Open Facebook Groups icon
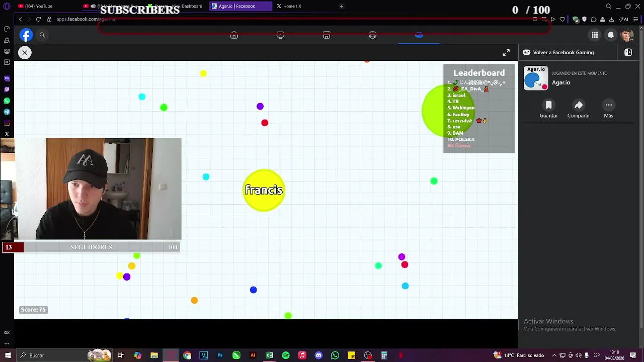This screenshot has width=644, height=362. (372, 35)
